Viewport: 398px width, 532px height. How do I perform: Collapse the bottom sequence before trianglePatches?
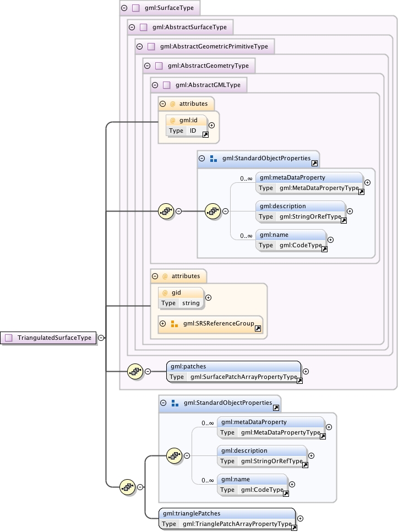tap(140, 487)
